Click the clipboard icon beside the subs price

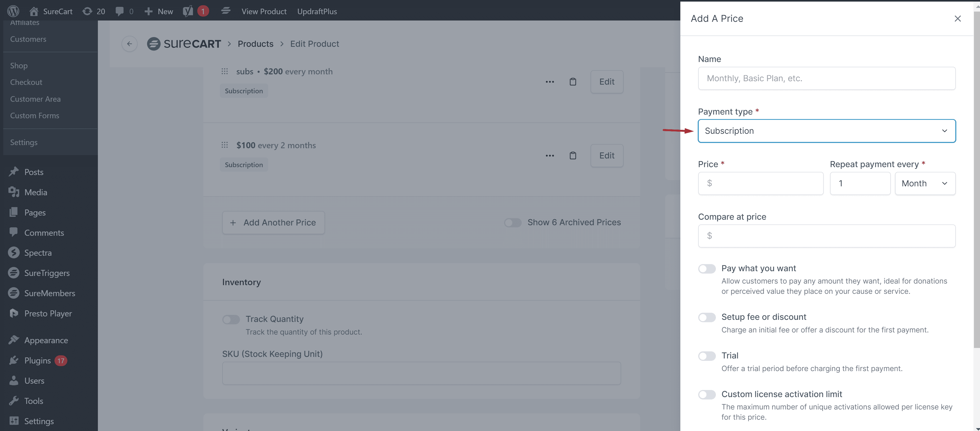coord(572,82)
